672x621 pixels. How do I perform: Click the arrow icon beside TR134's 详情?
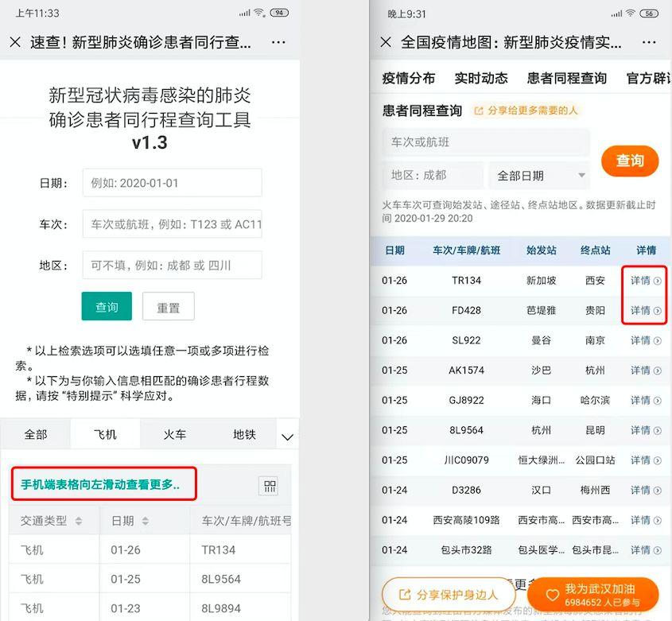(x=658, y=281)
